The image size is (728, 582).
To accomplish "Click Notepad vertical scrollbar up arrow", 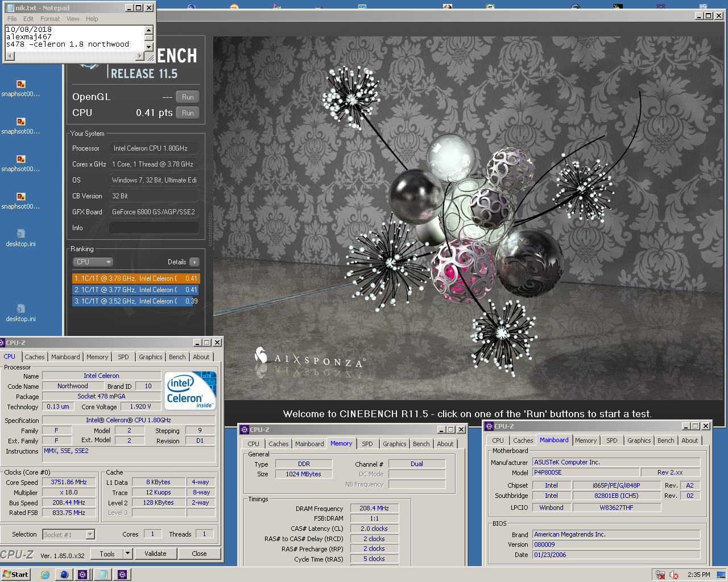I will click(149, 30).
